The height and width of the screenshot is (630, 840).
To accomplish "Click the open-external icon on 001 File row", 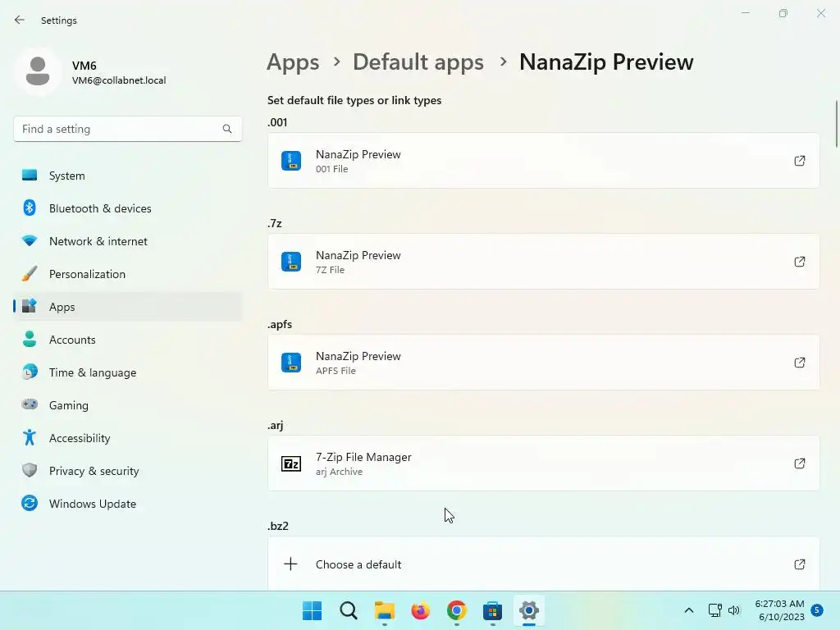I will pos(799,161).
